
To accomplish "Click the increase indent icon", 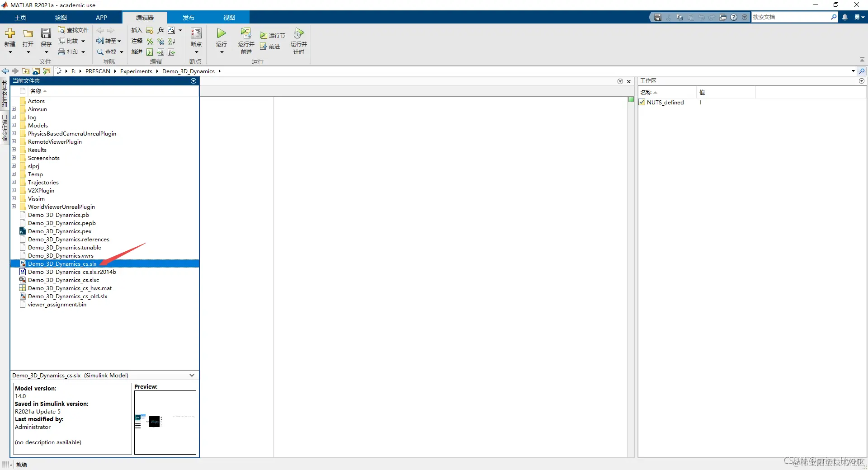I will [x=160, y=52].
